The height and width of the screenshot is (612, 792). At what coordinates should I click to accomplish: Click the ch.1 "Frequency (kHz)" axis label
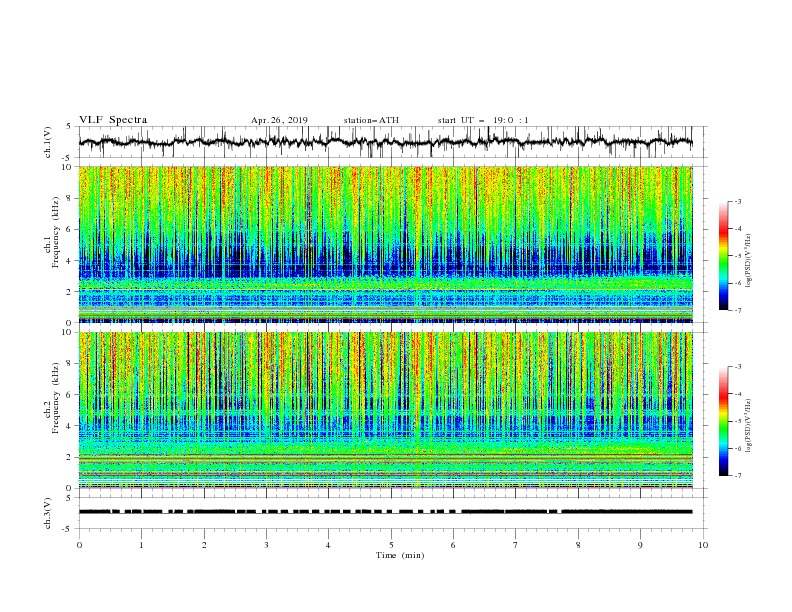pyautogui.click(x=56, y=232)
